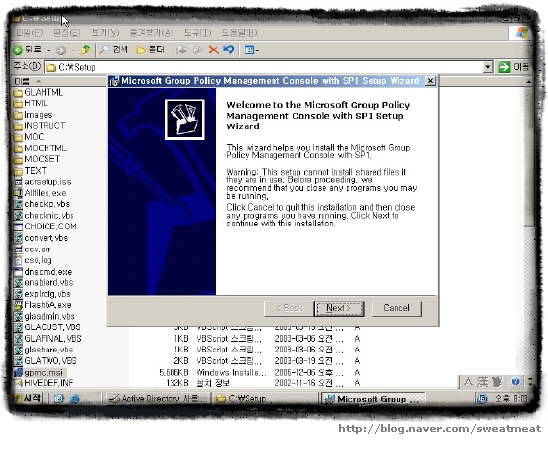Select the enablerd.vbs script
Image resolution: width=548 pixels, height=450 pixels.
pyautogui.click(x=43, y=282)
